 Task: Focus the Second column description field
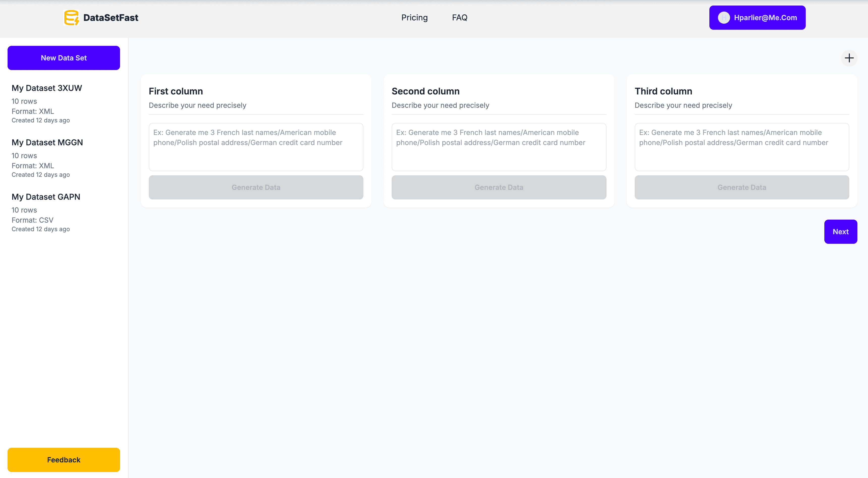click(499, 147)
